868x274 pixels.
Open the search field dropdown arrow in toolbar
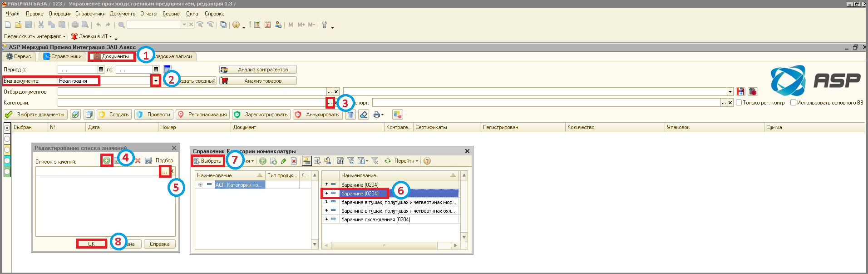click(x=184, y=25)
